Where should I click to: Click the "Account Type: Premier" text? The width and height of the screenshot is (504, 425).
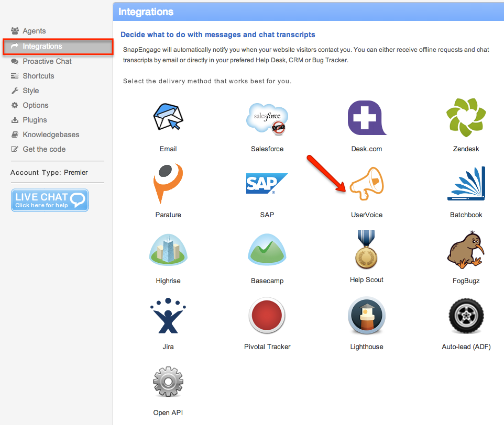[49, 172]
